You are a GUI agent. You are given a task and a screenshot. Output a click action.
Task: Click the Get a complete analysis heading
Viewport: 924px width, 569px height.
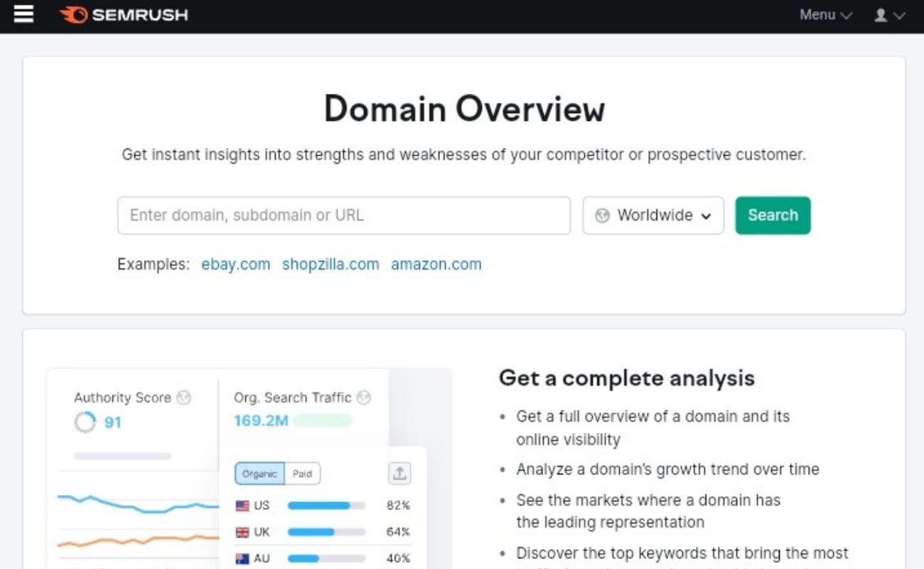tap(627, 378)
